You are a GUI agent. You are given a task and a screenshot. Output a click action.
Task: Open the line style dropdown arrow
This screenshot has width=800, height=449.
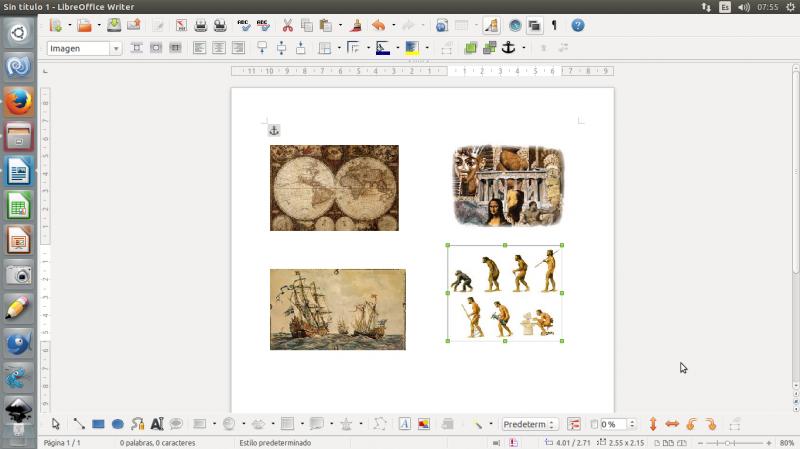[368, 48]
